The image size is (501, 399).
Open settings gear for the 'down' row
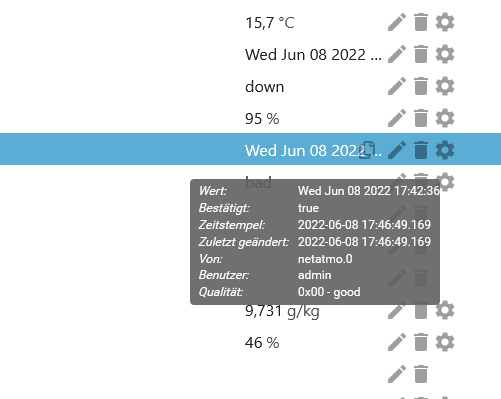tap(445, 86)
